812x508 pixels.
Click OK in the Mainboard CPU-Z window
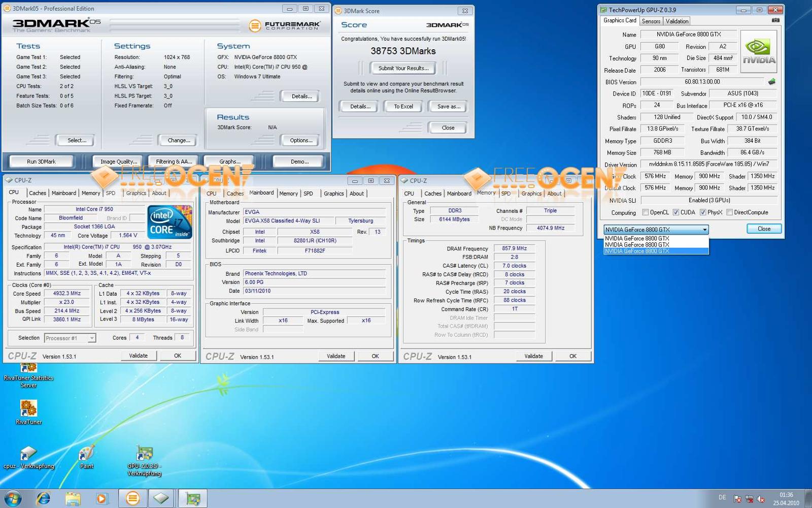pos(375,356)
